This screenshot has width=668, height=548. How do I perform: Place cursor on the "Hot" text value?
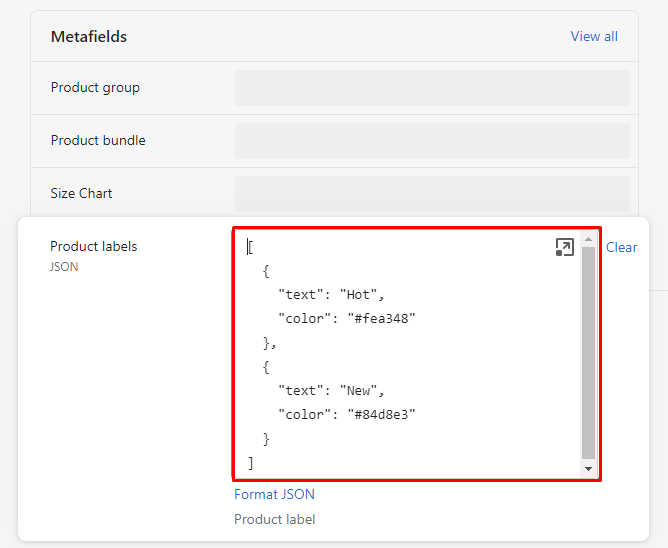(x=361, y=295)
